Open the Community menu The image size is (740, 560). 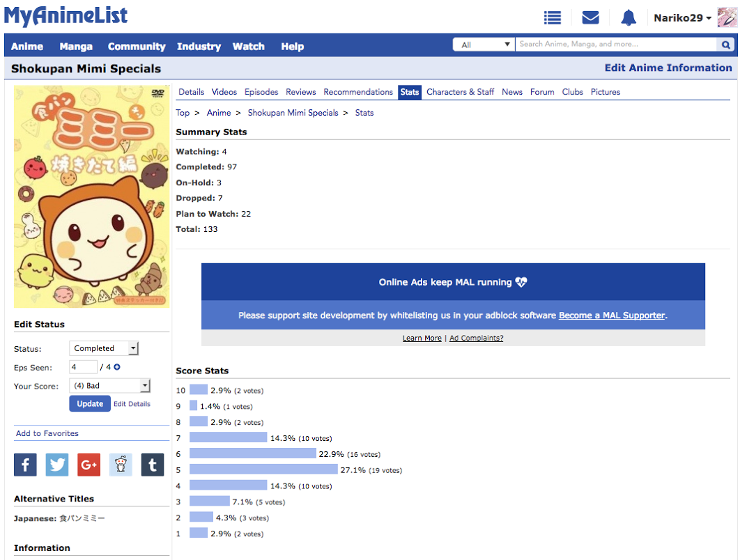click(x=137, y=46)
